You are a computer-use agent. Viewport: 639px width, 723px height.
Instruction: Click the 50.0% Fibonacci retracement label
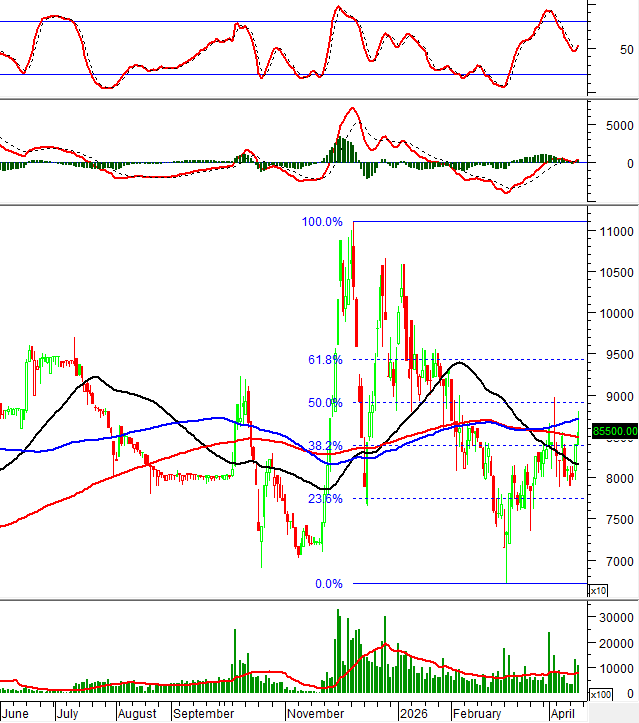[x=326, y=403]
